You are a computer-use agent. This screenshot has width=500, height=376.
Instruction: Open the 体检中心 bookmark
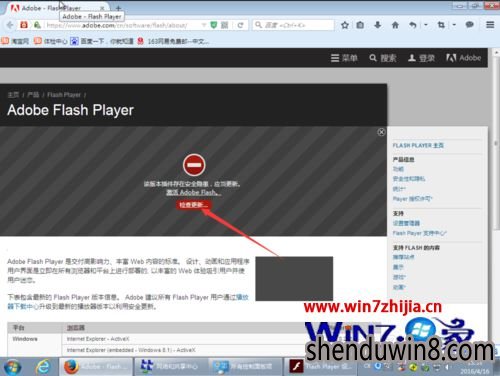pos(51,41)
